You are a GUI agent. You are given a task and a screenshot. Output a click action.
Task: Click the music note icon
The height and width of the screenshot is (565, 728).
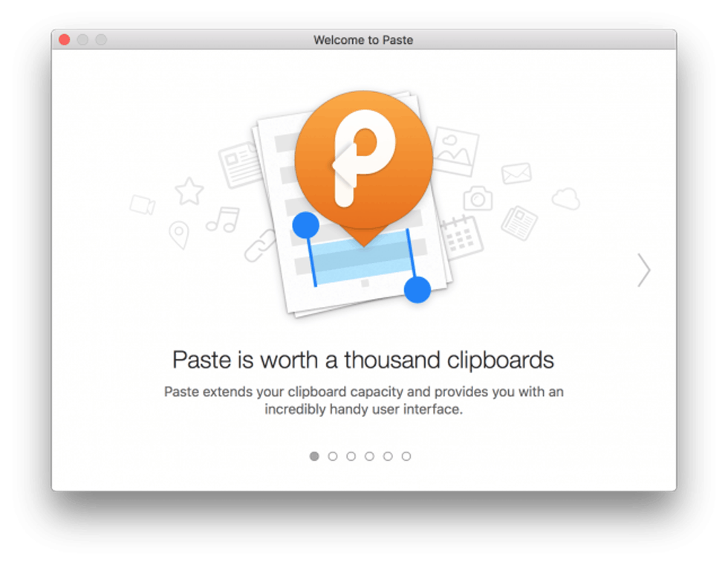[x=223, y=220]
